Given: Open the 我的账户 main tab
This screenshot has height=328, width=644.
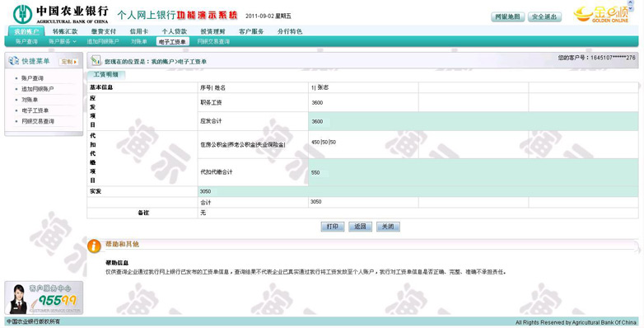Looking at the screenshot, I should [26, 31].
